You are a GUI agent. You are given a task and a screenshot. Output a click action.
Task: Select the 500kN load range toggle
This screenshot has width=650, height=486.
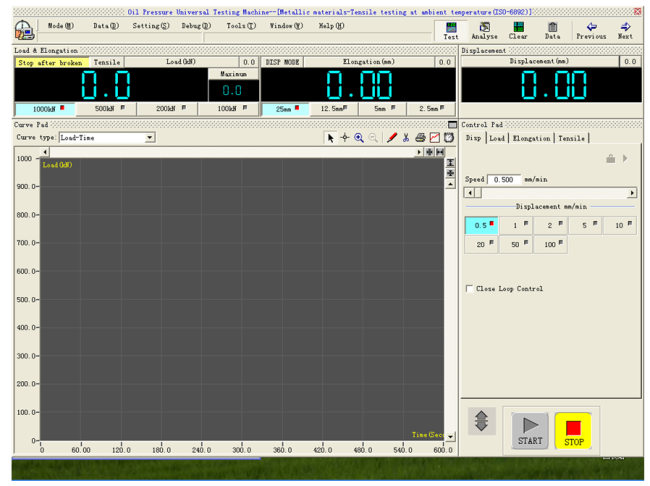106,109
